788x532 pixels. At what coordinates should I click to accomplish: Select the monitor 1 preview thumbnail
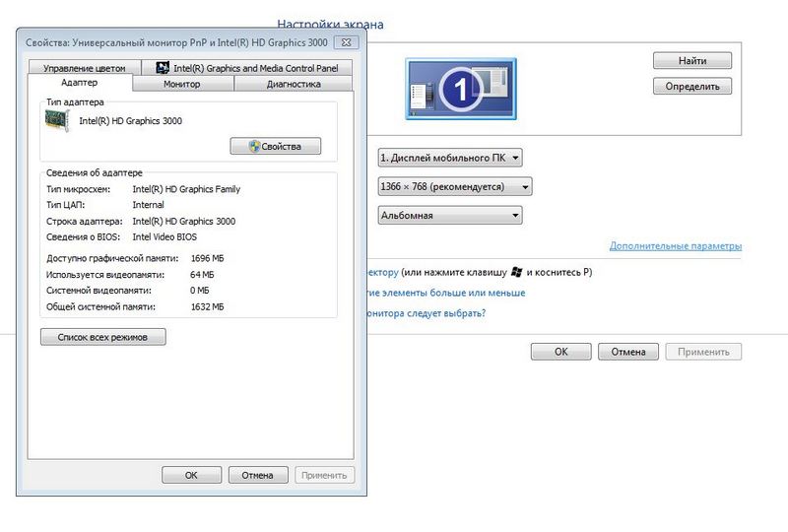459,88
